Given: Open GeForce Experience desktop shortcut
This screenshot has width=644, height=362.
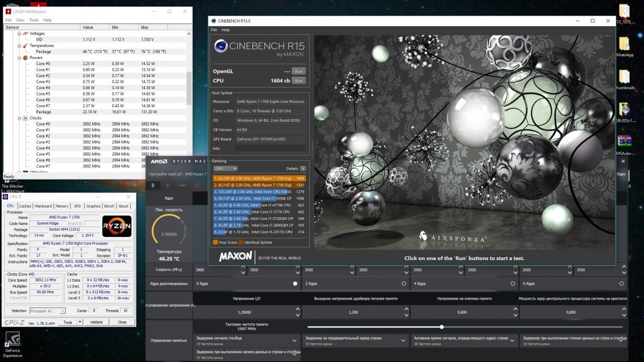Looking at the screenshot, I should tap(12, 345).
